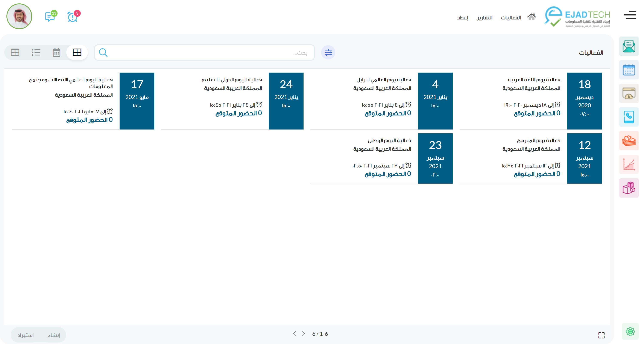The width and height of the screenshot is (644, 344).
Task: Open the chat messages icon showing 13
Action: 50,17
